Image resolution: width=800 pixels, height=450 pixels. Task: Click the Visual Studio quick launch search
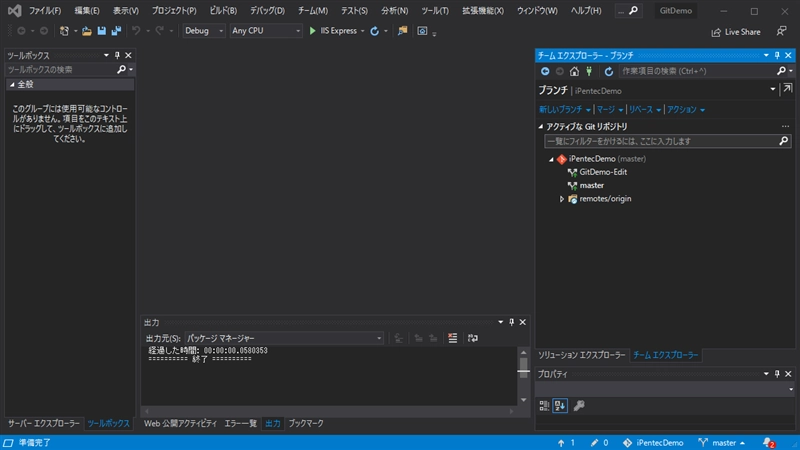[x=628, y=11]
